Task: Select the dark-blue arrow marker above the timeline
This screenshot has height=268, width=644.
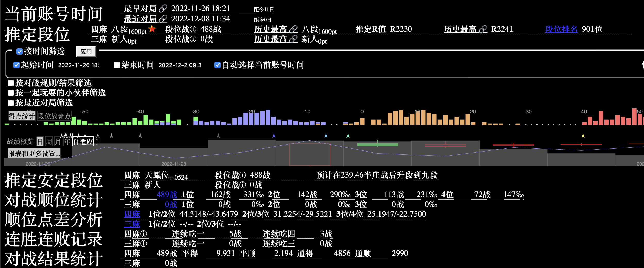Action: point(274,136)
